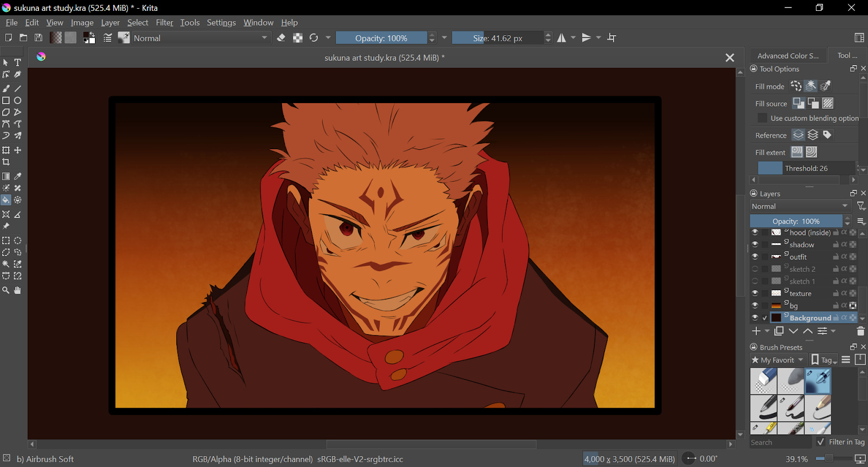The image size is (868, 467).
Task: Show the 'sketch 1' layer
Action: click(755, 281)
